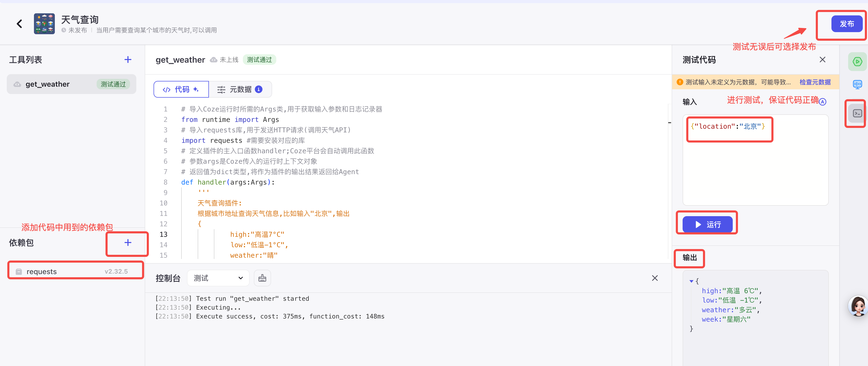Viewport: 868px width, 366px height.
Task: Click the clear console broom icon
Action: tap(262, 278)
